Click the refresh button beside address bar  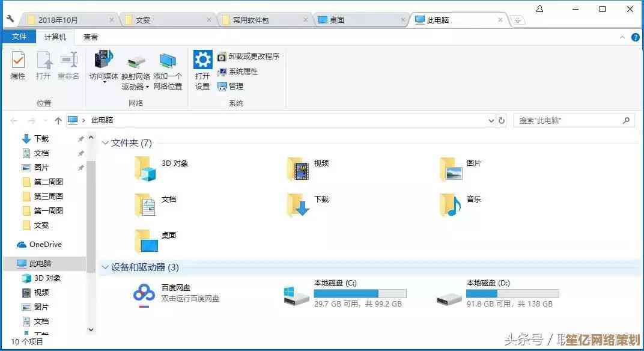point(502,120)
